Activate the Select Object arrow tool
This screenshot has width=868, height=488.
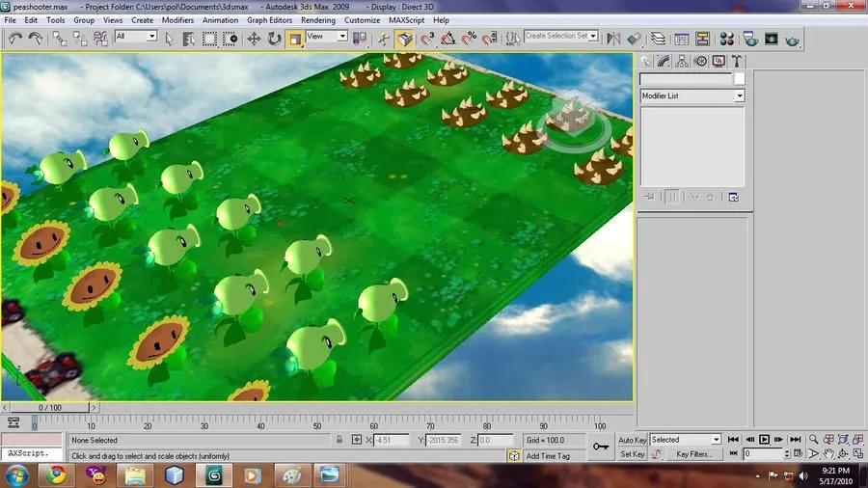169,39
